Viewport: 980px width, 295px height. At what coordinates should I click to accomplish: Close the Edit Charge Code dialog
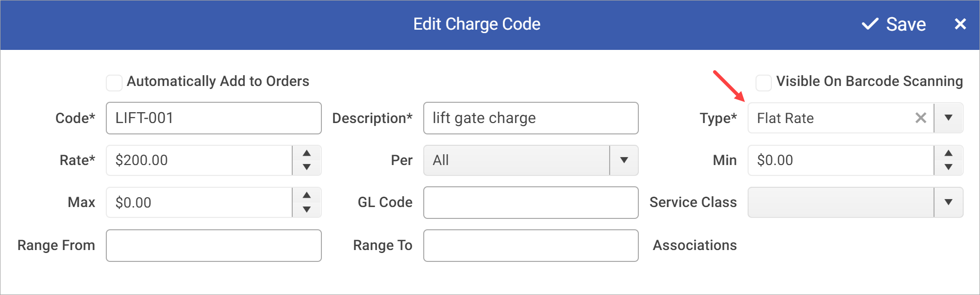click(x=960, y=24)
